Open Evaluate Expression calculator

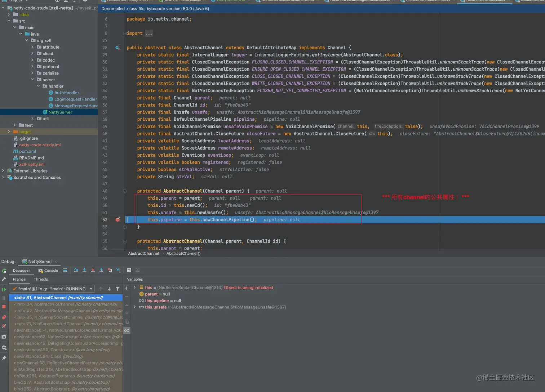(129, 270)
